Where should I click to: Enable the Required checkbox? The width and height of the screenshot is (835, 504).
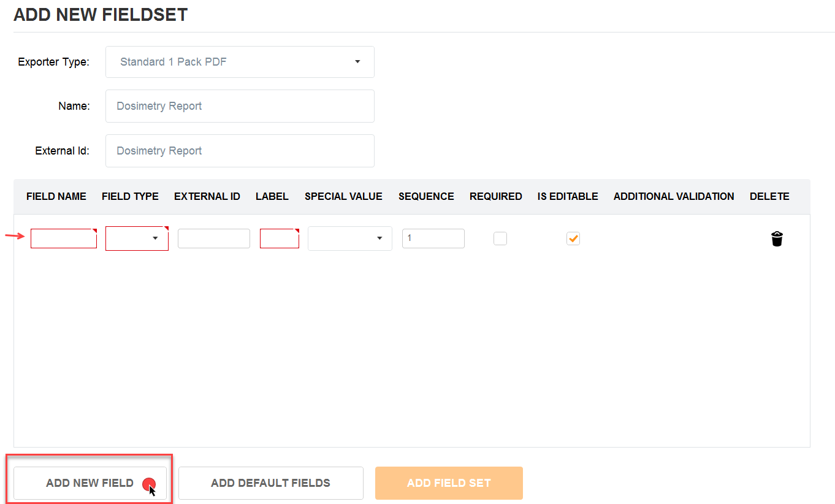tap(500, 239)
